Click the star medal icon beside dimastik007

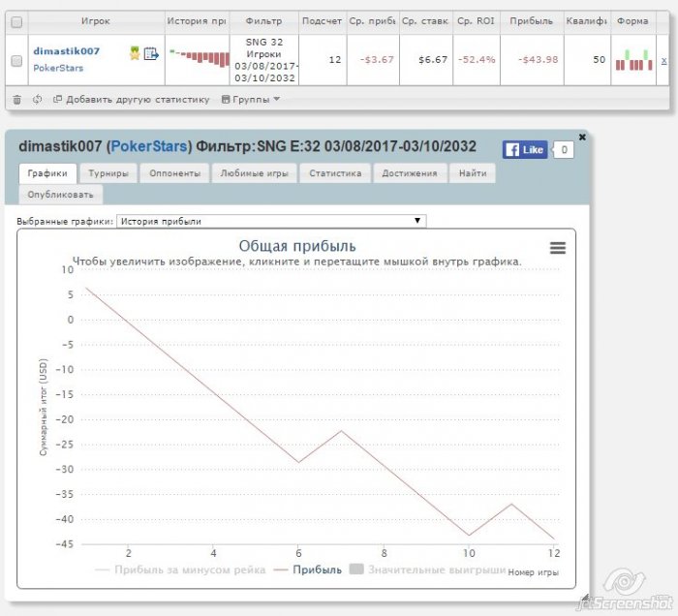(x=135, y=53)
